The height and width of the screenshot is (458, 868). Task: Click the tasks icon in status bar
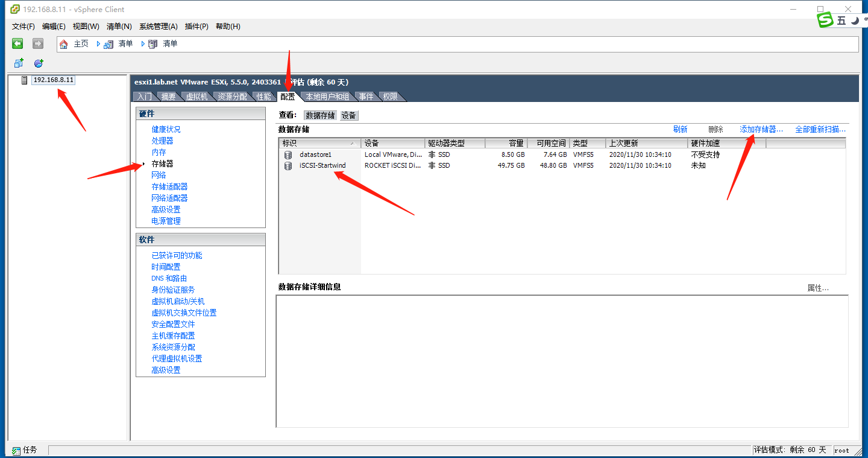coord(16,450)
